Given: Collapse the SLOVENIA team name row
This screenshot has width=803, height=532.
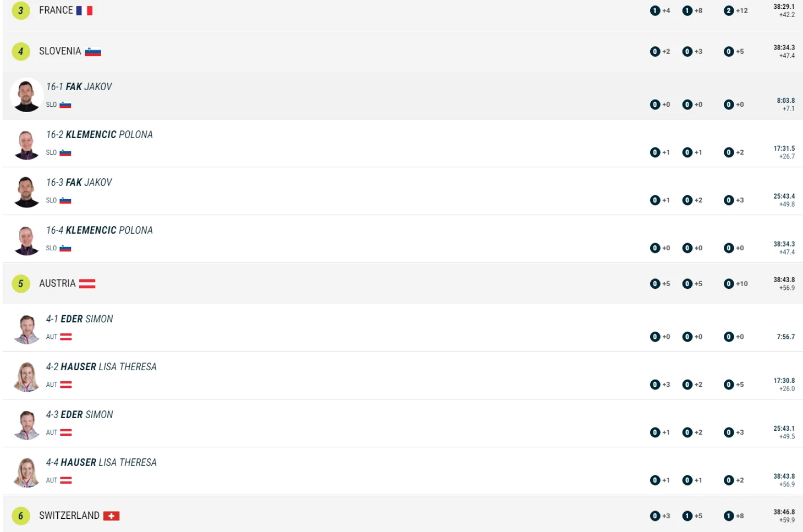Looking at the screenshot, I should point(60,51).
